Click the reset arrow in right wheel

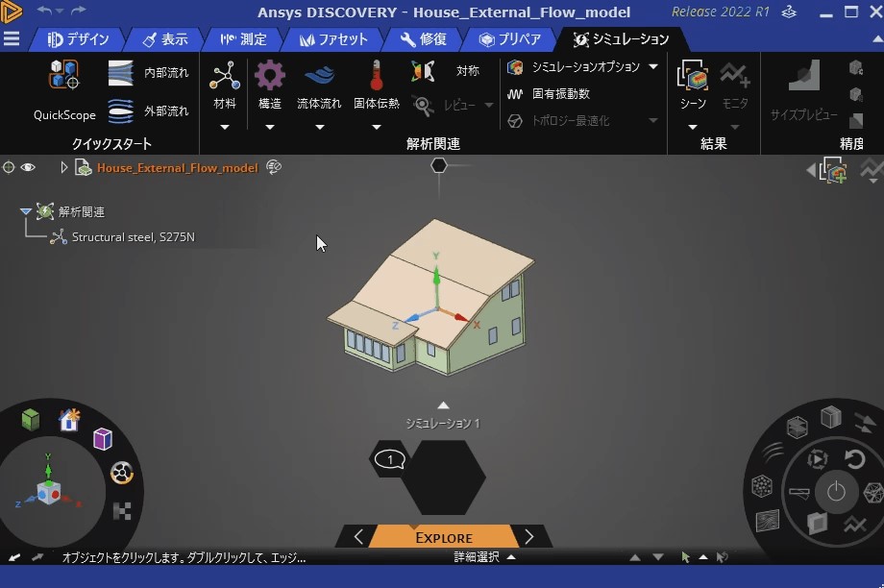pos(854,459)
